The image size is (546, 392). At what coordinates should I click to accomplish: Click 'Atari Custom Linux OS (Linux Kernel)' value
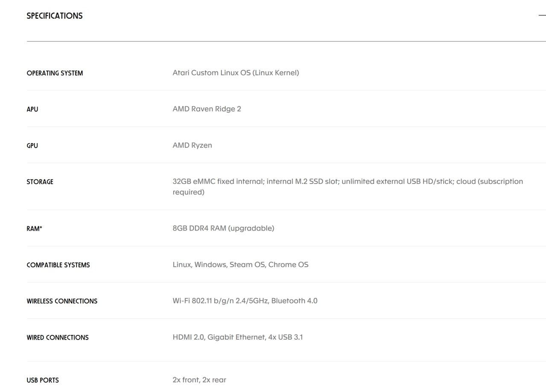pos(236,73)
